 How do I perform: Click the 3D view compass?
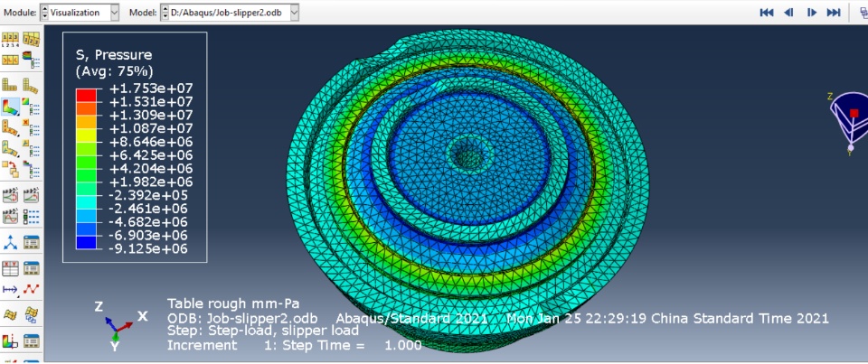850,123
